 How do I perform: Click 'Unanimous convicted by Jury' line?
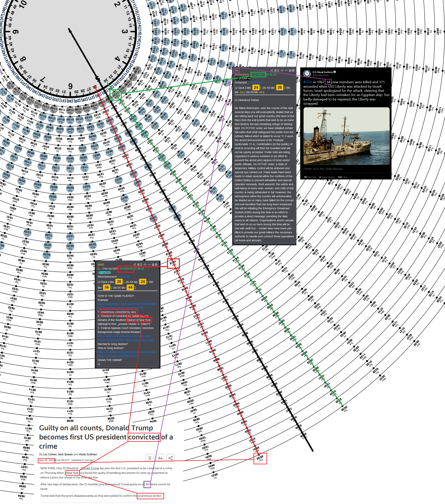tap(118, 312)
